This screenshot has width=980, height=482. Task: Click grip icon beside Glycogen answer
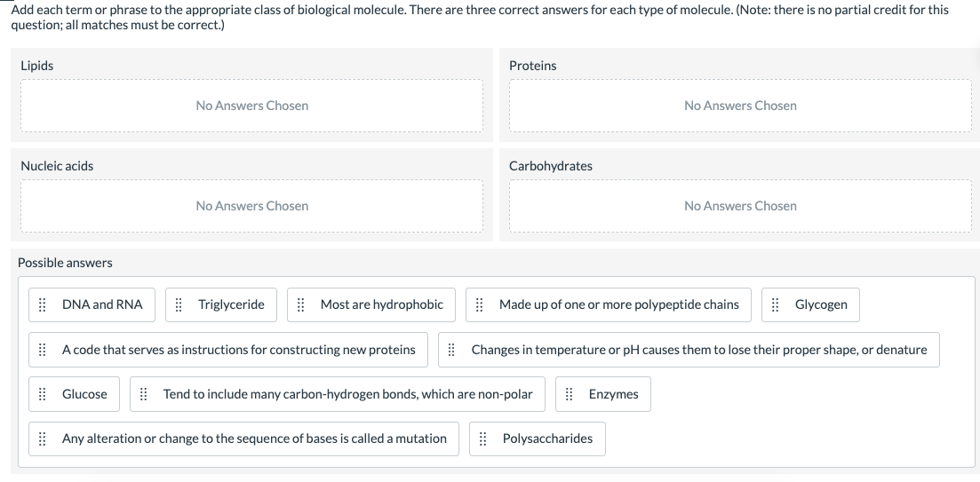775,304
